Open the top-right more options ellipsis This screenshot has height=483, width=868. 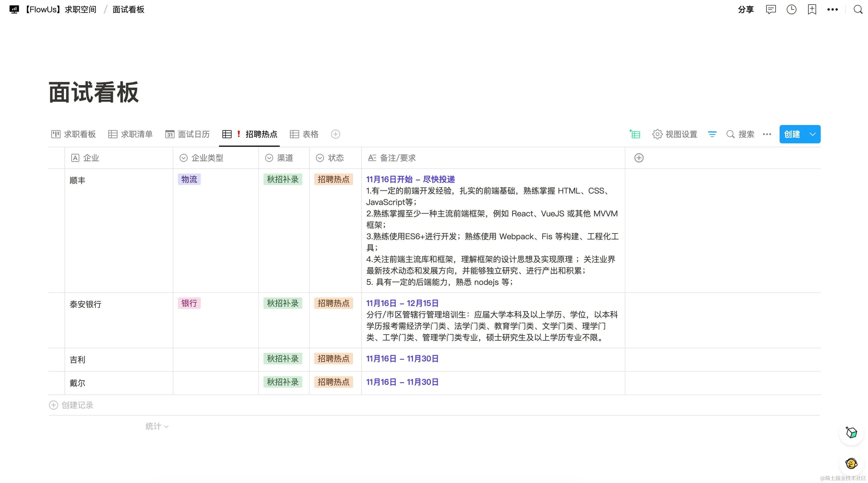pyautogui.click(x=832, y=9)
